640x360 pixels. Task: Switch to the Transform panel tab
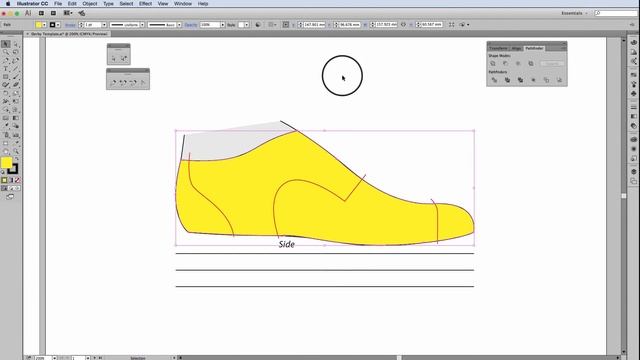[498, 48]
